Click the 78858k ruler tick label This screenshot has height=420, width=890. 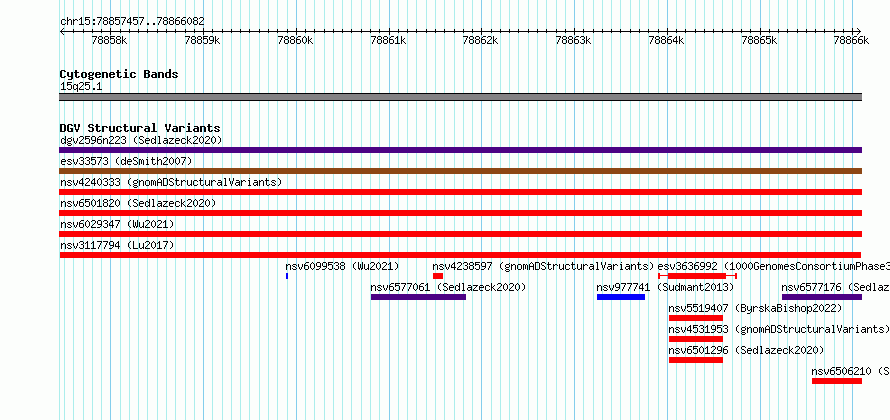(x=111, y=40)
